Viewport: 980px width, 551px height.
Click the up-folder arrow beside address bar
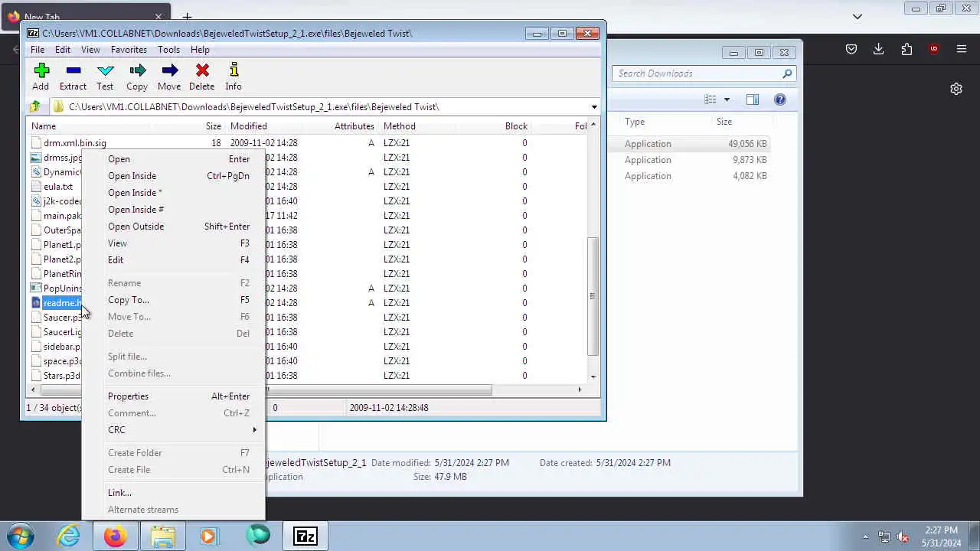point(34,107)
